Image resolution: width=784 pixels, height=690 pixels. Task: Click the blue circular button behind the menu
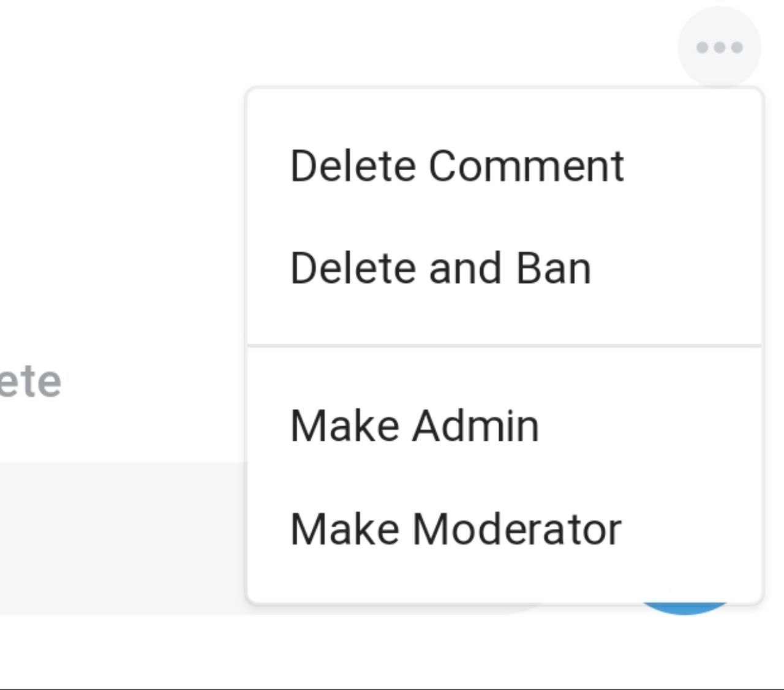coord(685,609)
